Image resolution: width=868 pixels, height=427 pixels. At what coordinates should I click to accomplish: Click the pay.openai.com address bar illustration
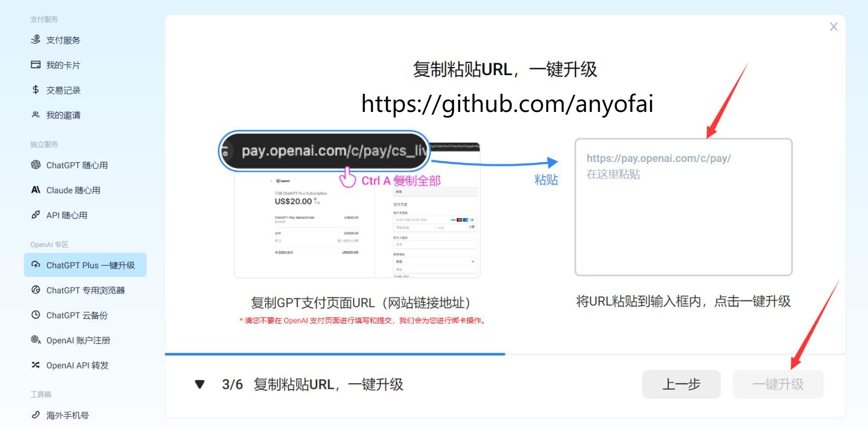[324, 151]
